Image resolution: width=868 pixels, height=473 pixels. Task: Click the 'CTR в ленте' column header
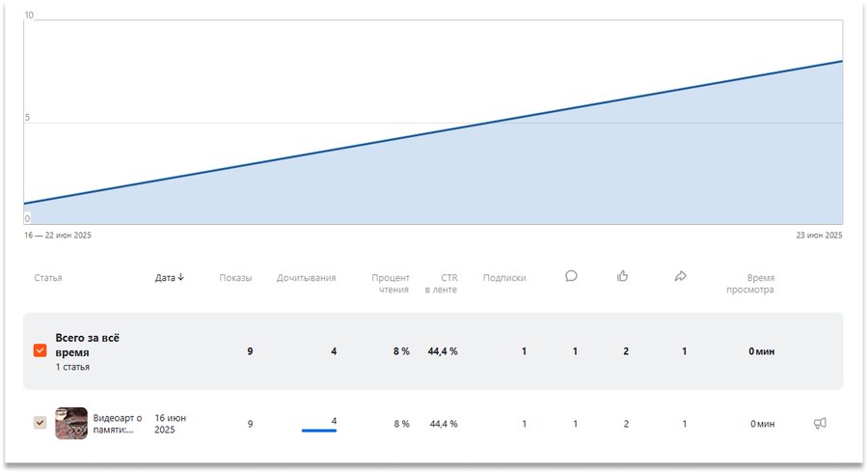(441, 283)
